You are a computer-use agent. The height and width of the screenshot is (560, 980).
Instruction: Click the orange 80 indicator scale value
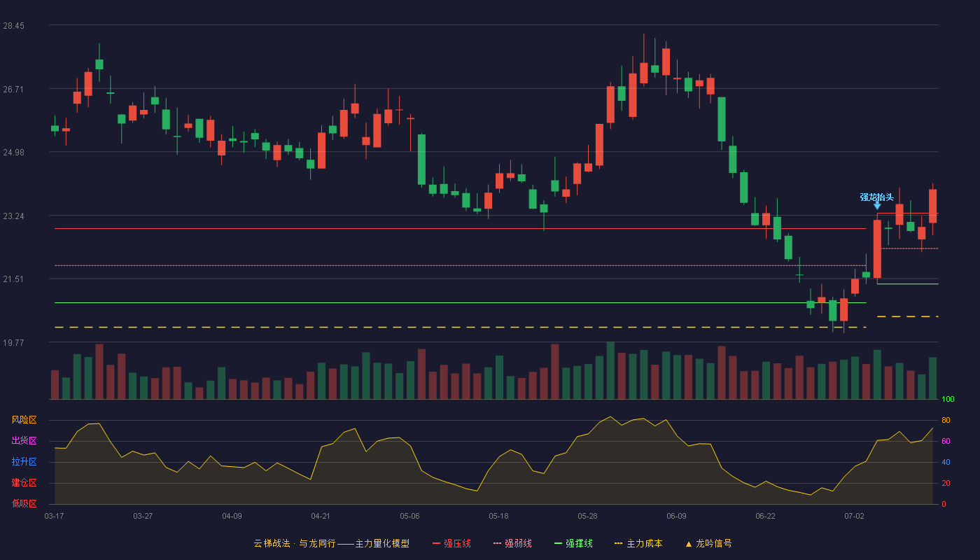(x=946, y=420)
